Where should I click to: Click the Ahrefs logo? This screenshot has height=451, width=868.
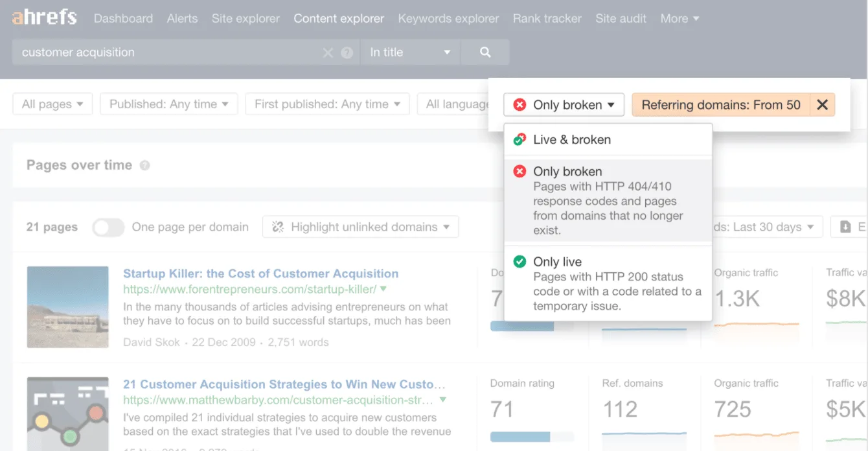tap(44, 18)
